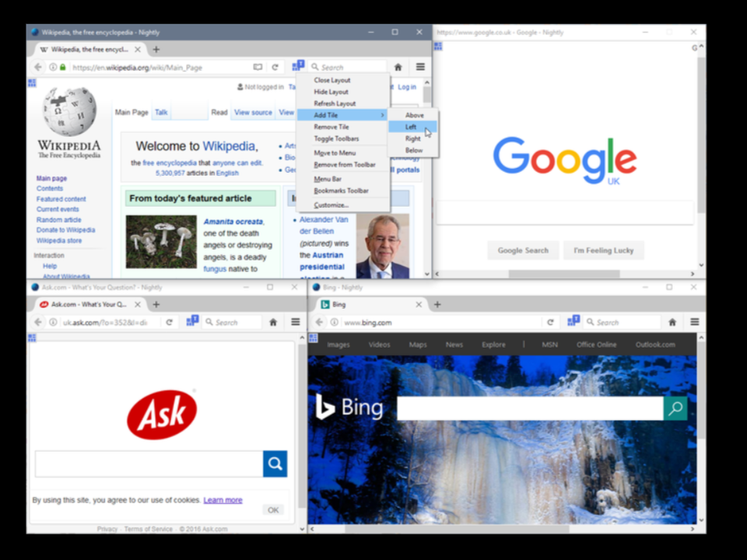Screen dimensions: 747x560
Task: Select Left in Add Tile submenu
Action: 411,127
